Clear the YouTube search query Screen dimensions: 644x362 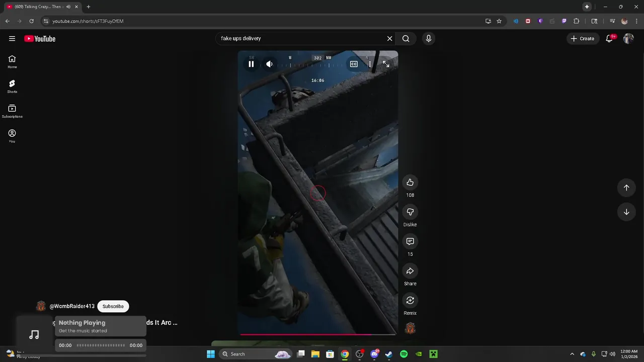click(389, 38)
